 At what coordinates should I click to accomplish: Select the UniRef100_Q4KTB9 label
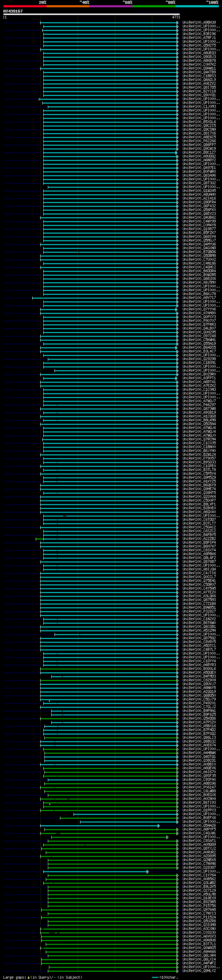pyautogui.click(x=199, y=72)
